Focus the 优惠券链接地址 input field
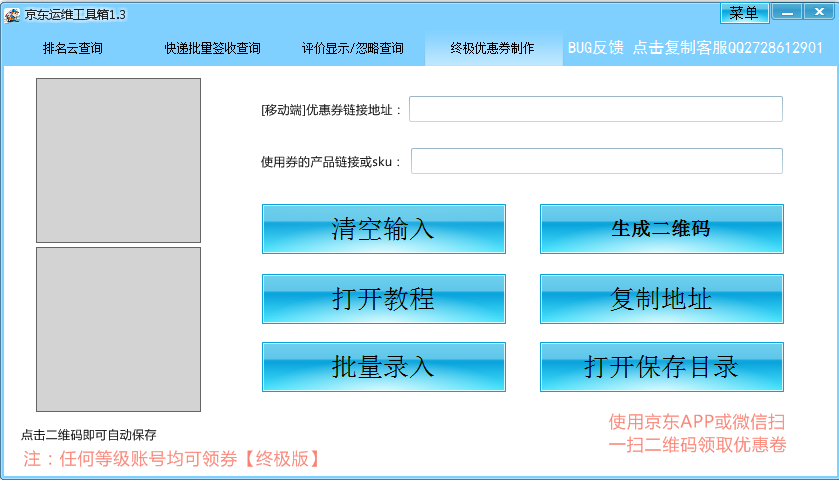The width and height of the screenshot is (839, 480). [x=596, y=109]
